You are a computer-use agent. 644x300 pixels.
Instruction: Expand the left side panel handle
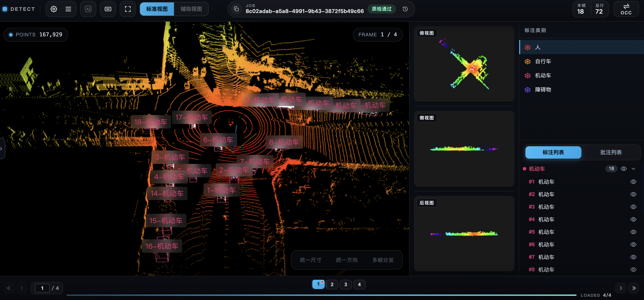pos(2,149)
